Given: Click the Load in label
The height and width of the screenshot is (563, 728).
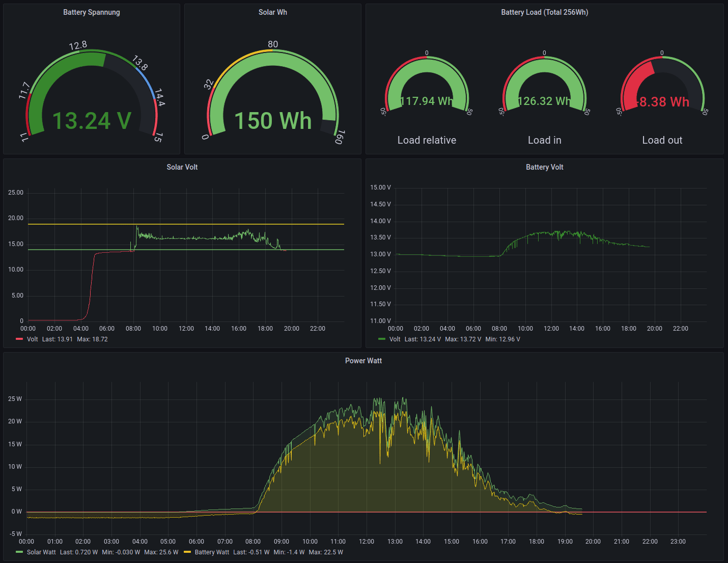Looking at the screenshot, I should [545, 140].
